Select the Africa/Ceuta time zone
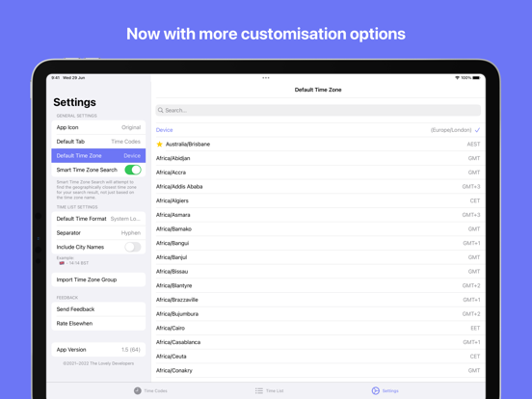The height and width of the screenshot is (399, 532). (318, 357)
